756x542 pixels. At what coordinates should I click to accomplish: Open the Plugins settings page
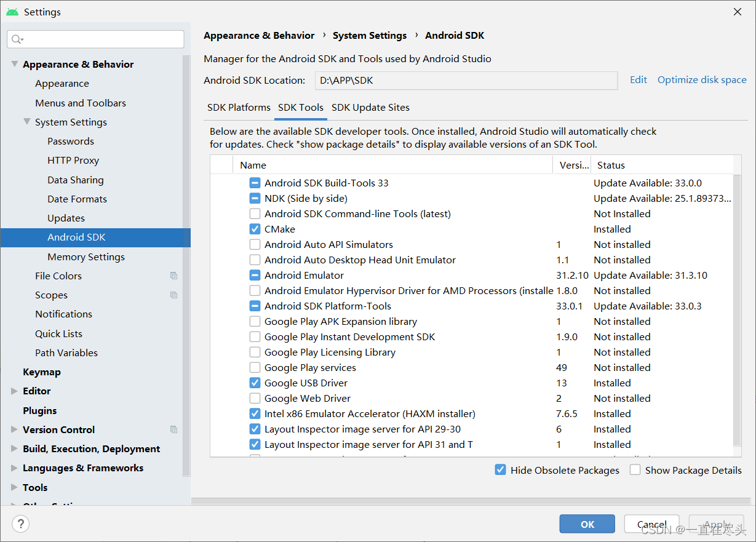point(39,410)
